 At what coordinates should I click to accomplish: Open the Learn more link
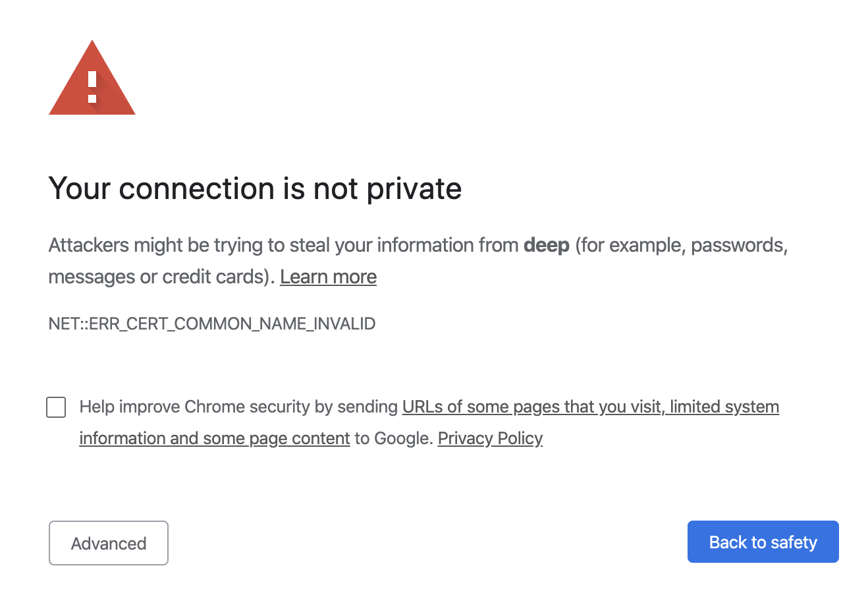(328, 277)
